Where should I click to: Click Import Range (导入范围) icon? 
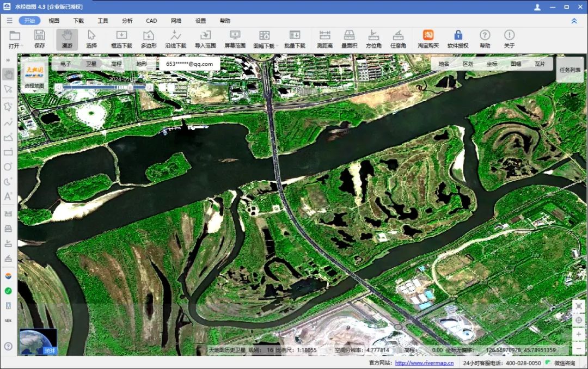pos(205,39)
